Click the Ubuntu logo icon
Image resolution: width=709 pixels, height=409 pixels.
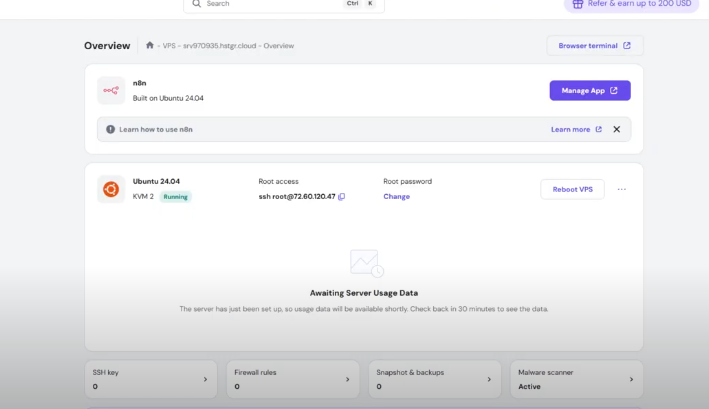tap(111, 189)
